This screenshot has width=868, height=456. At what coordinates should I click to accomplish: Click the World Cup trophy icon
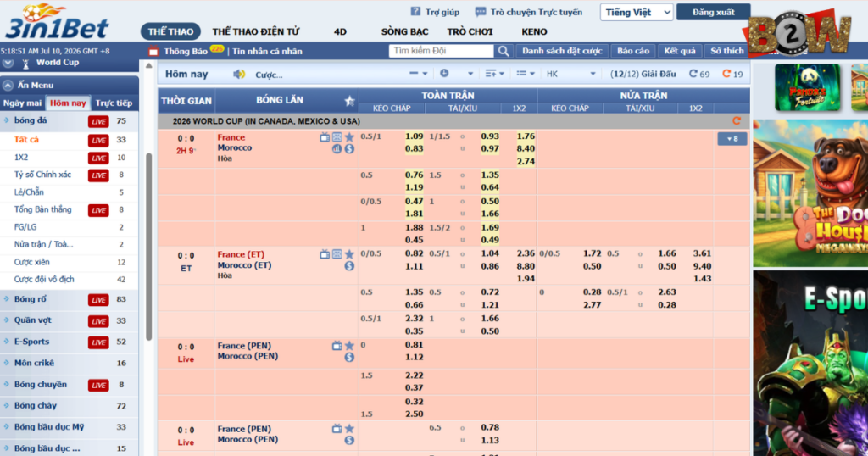click(25, 63)
